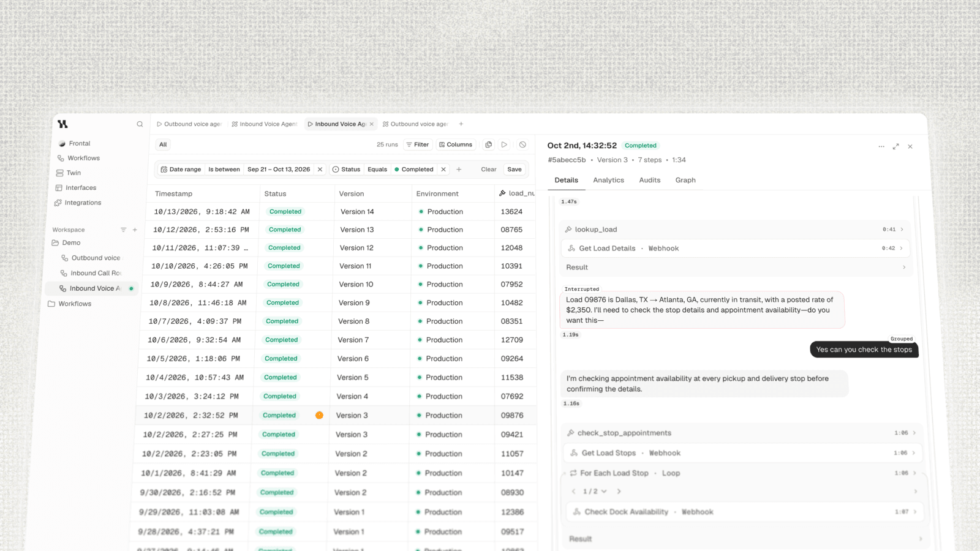980x551 pixels.
Task: Click the orange marker on Version 3 row
Action: (319, 415)
